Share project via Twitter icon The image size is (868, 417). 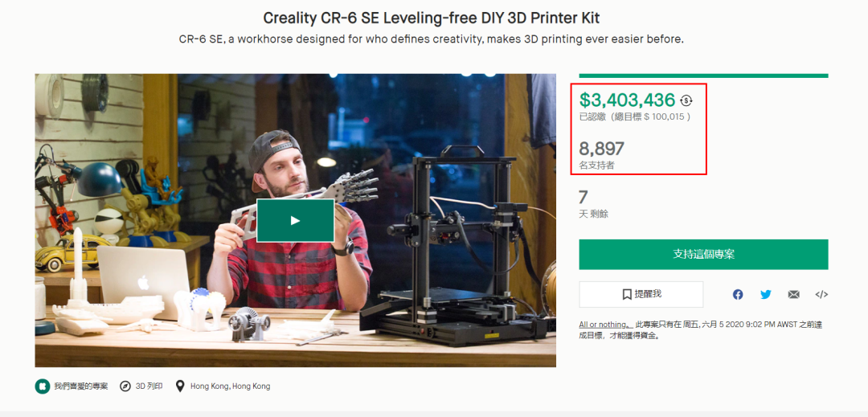[x=766, y=295]
